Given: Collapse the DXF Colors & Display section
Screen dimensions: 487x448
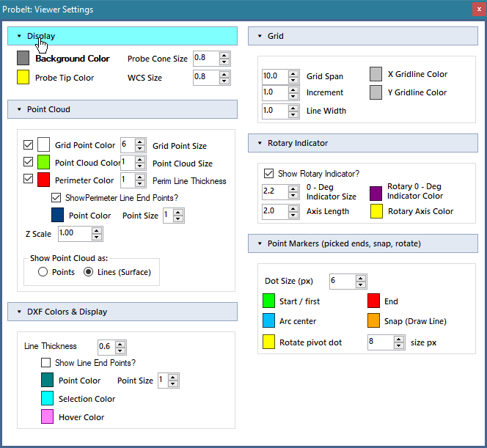Looking at the screenshot, I should pos(122,312).
